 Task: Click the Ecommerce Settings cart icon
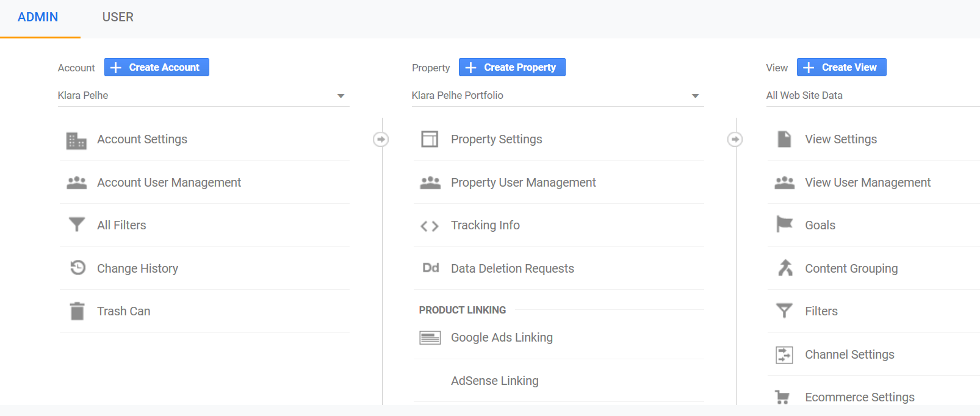782,397
